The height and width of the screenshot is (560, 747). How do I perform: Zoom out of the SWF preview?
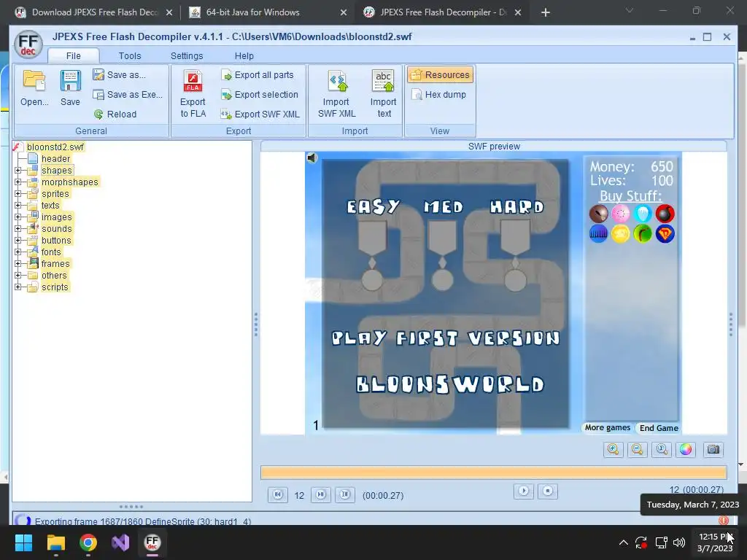pos(638,449)
